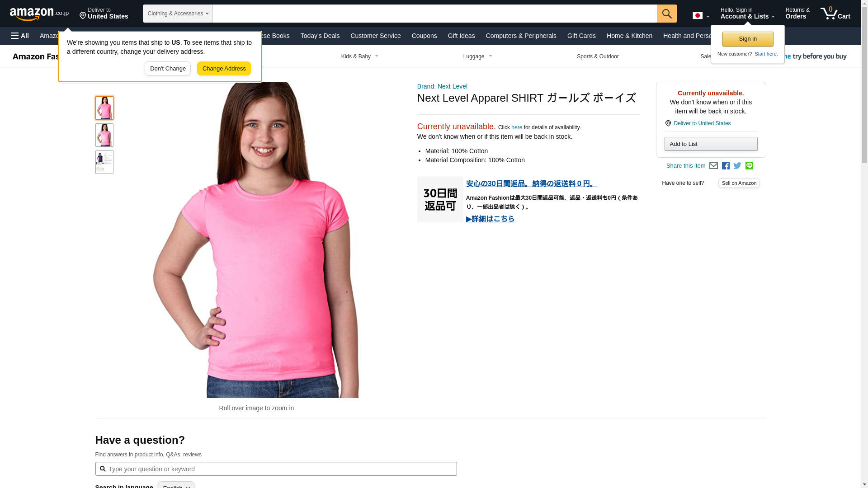868x488 pixels.
Task: Open the All hamburger menu
Action: coord(20,36)
